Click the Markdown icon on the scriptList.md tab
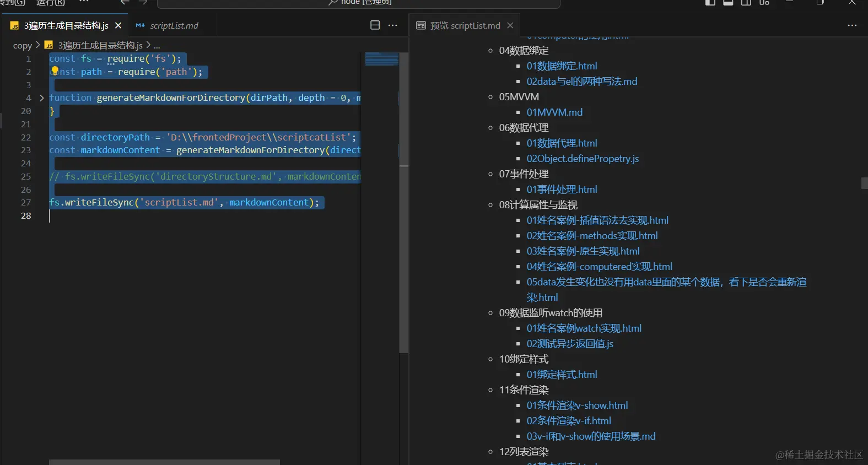868x465 pixels. (x=140, y=25)
